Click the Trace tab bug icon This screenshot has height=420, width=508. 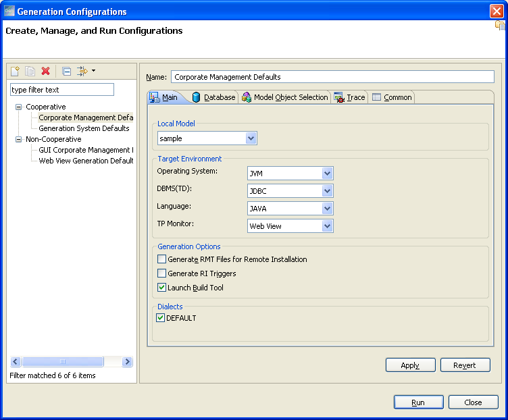pos(339,97)
